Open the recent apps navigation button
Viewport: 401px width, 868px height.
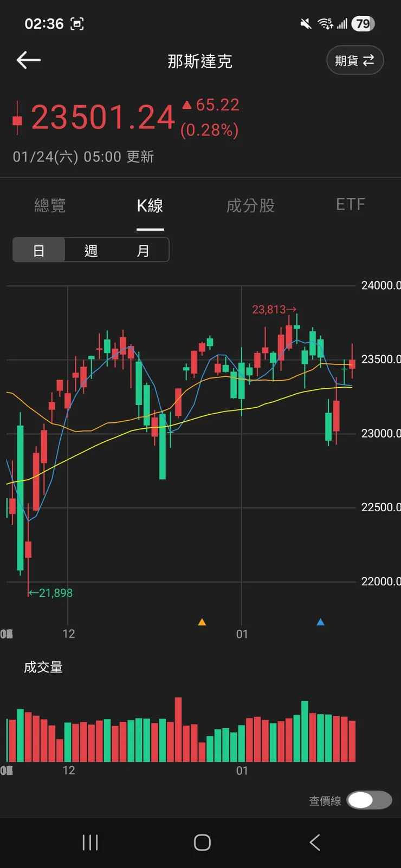click(90, 842)
